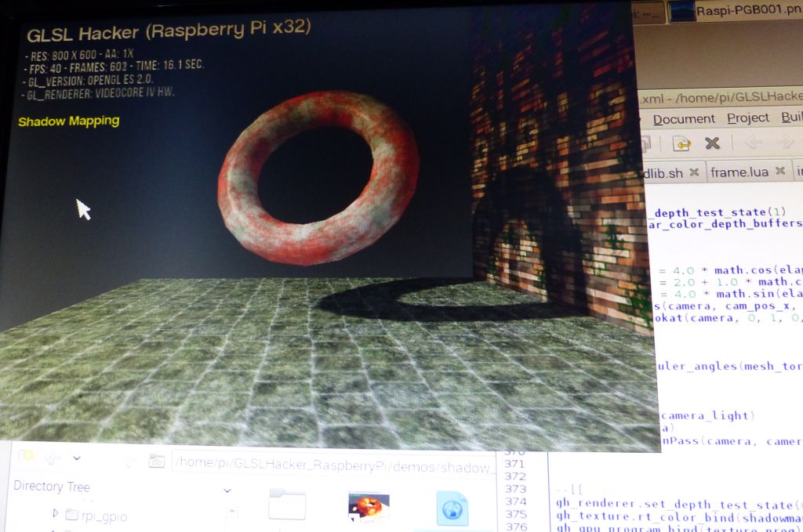Click the taskbar button left of Raspi-PGB001.png
The width and height of the screenshot is (803, 532).
[649, 13]
